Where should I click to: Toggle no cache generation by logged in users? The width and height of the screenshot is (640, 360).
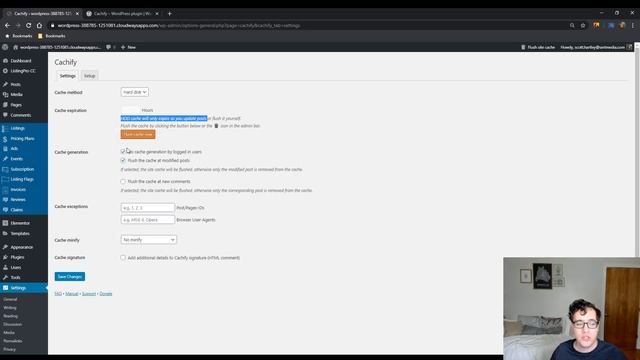click(x=123, y=151)
